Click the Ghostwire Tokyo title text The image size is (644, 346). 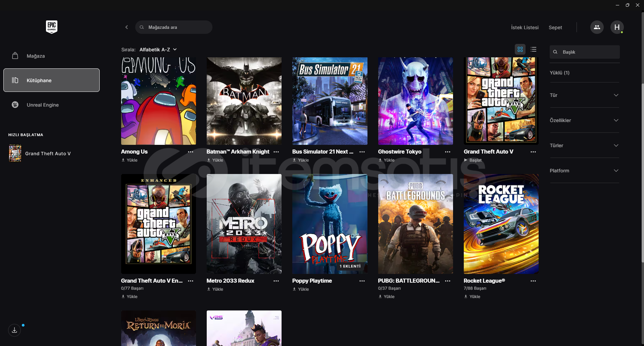pyautogui.click(x=400, y=152)
